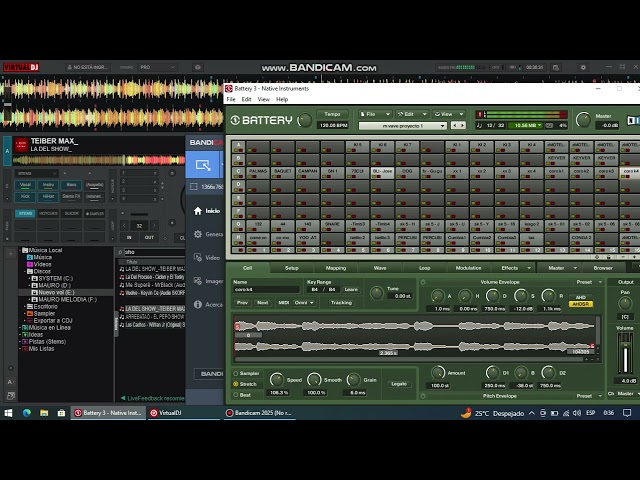Open Bandicam Acerca info icon
The image size is (640, 480).
(x=198, y=304)
